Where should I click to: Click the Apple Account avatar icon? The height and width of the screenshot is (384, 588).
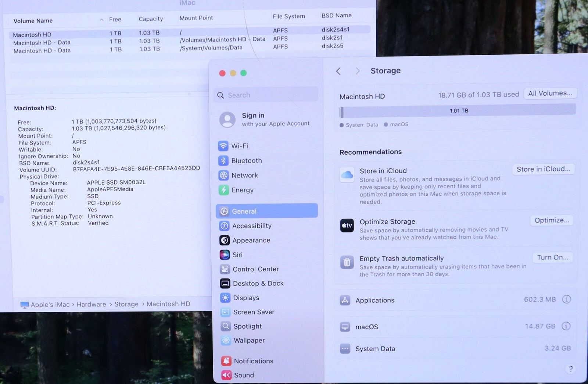point(227,120)
